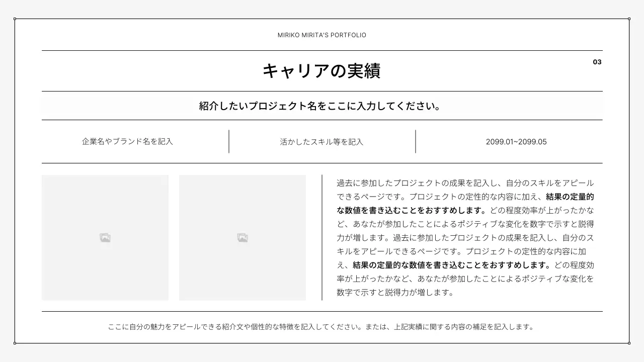Select the picture symbol in the second gray box
This screenshot has width=644, height=362.
(243, 237)
